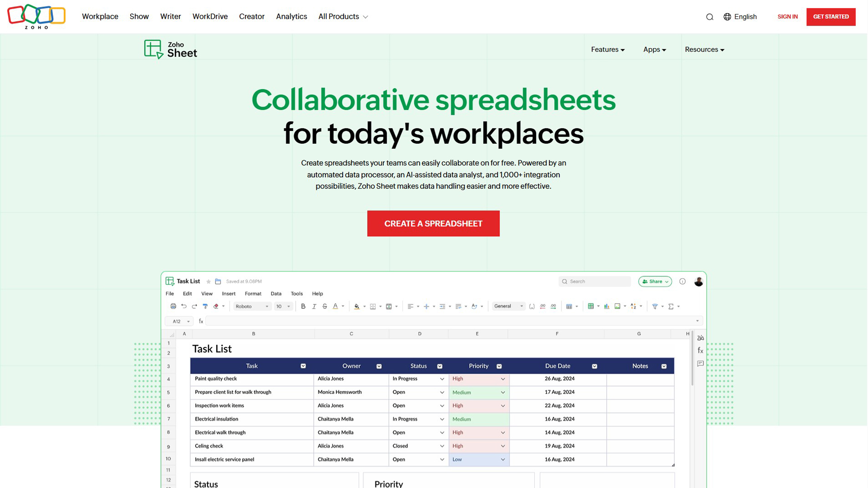Click the CREATE A SPREADSHEET button
The width and height of the screenshot is (868, 488).
point(434,224)
